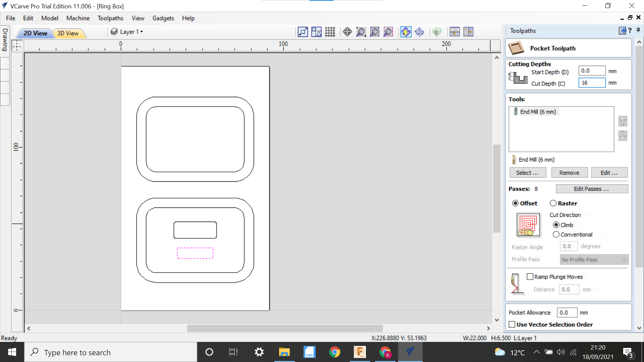Select Raster cutting strategy radio button
644x362 pixels.
553,203
